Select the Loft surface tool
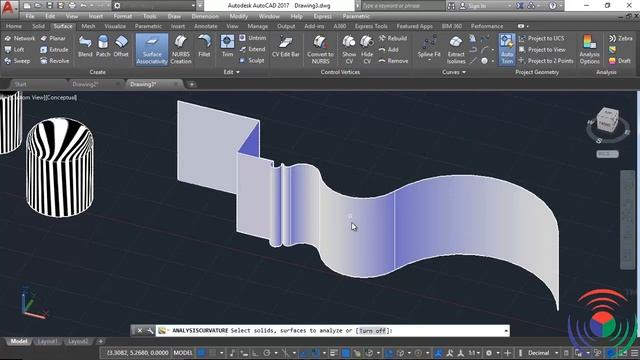 click(x=15, y=49)
